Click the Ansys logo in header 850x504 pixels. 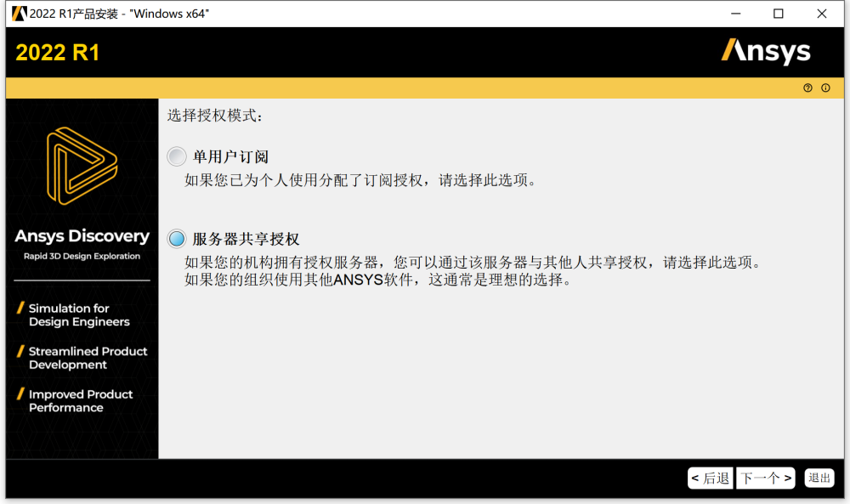(x=766, y=52)
